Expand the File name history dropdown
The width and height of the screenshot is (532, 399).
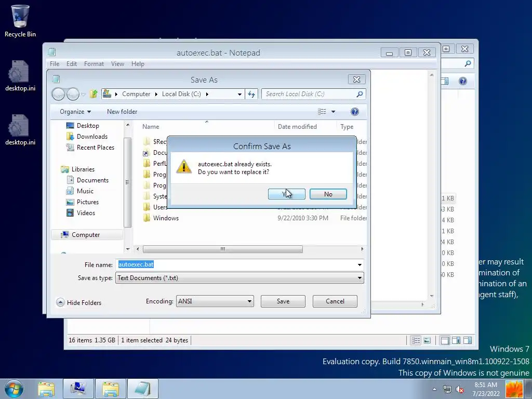(x=360, y=264)
